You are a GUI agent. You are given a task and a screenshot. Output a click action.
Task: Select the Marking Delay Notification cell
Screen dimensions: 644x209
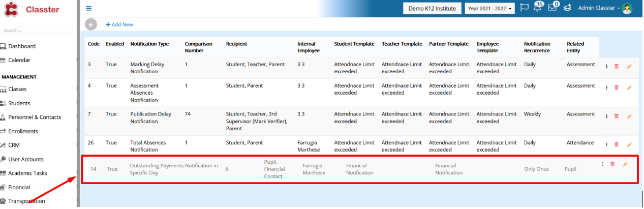coord(147,68)
